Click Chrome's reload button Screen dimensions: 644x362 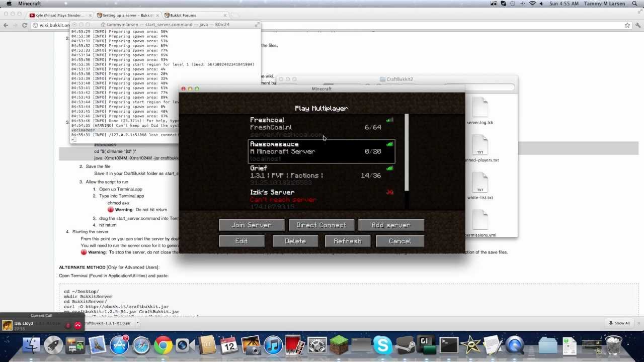(x=25, y=25)
